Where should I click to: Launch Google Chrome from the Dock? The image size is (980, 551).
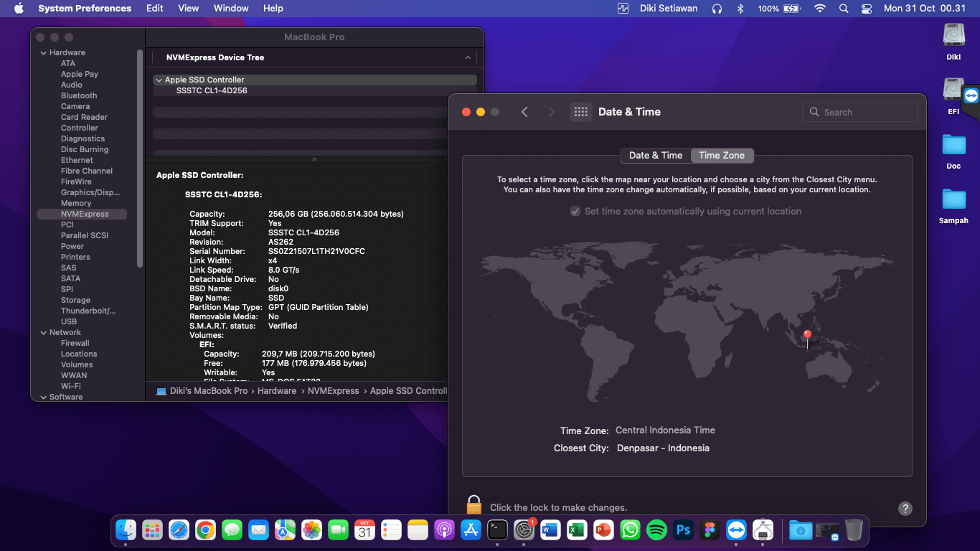pos(205,530)
